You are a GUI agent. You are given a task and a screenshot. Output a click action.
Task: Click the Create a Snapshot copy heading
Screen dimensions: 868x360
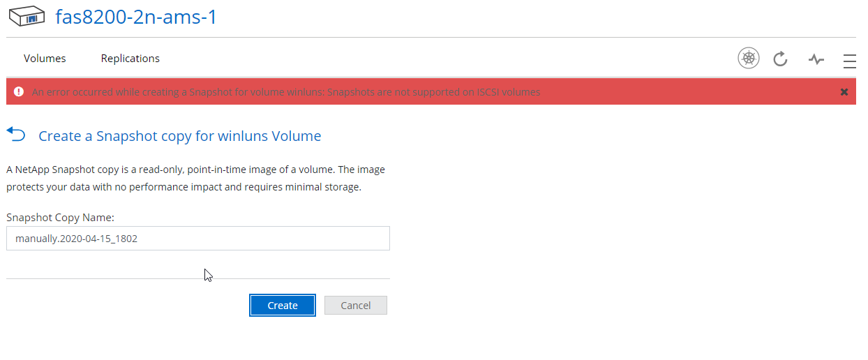(x=180, y=136)
